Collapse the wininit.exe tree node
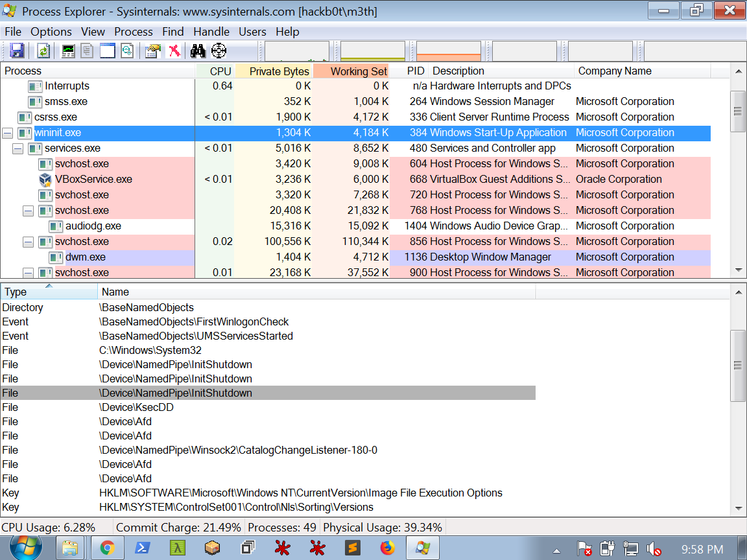 click(8, 133)
